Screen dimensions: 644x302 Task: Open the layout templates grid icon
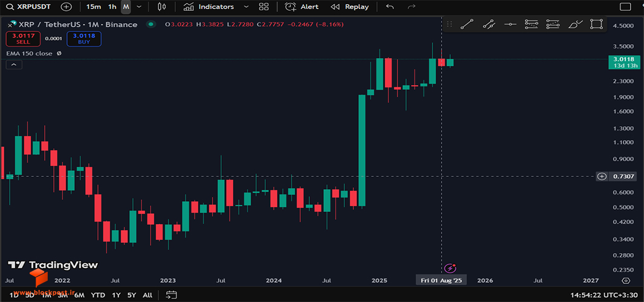tap(264, 7)
